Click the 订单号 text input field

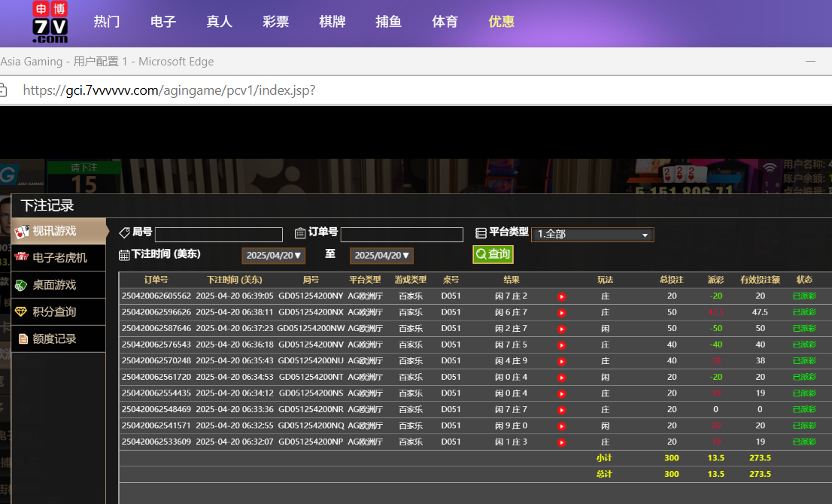[x=402, y=235]
